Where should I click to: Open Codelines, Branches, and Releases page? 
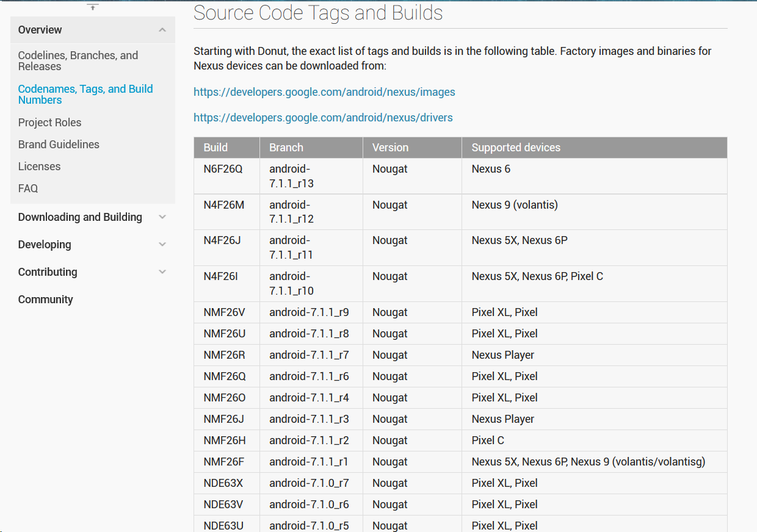(78, 61)
